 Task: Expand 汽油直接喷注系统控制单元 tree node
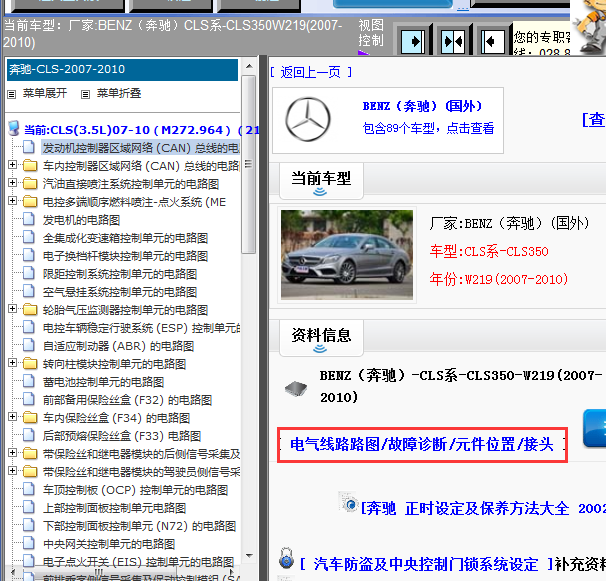tap(12, 182)
